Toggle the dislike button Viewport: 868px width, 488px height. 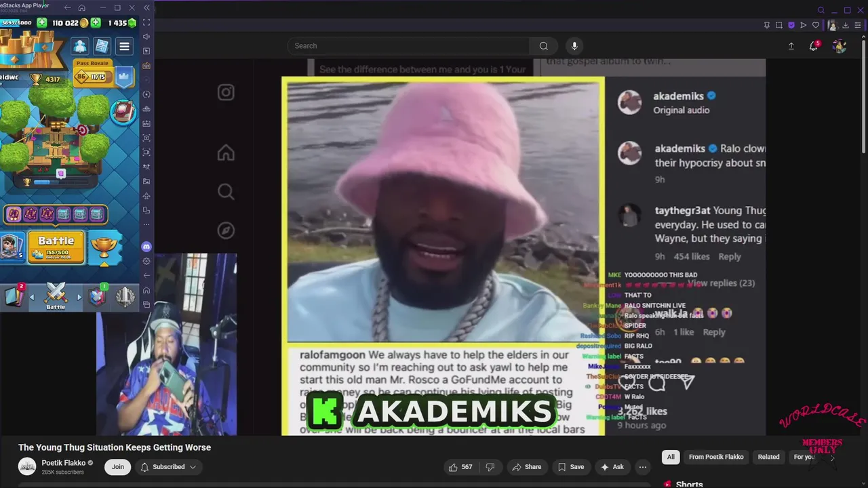point(490,467)
